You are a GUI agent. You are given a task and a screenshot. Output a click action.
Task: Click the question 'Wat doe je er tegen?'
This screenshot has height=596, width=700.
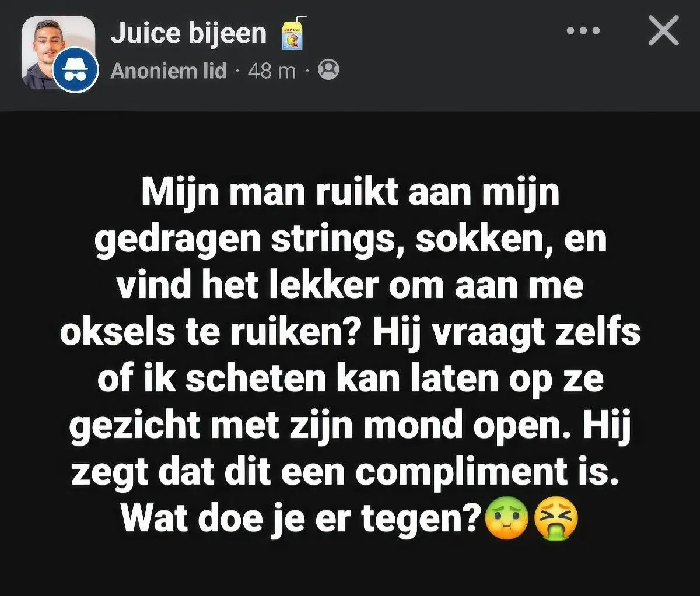point(301,518)
